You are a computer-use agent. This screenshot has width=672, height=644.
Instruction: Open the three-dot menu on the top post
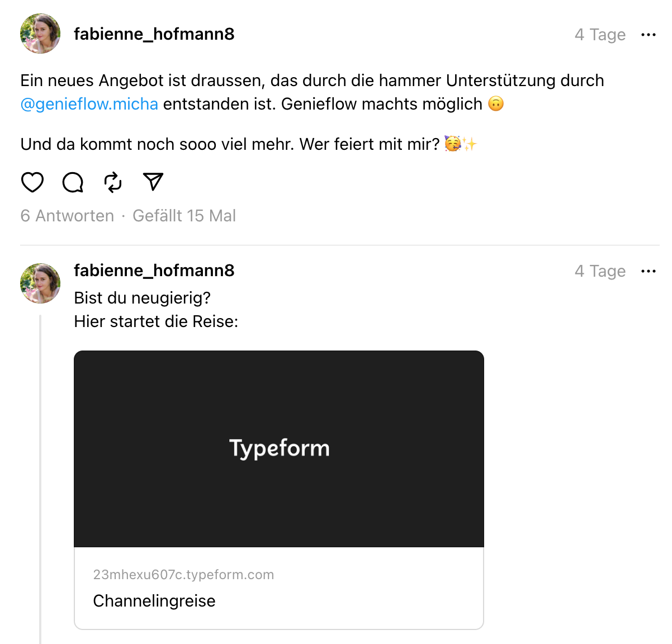649,35
